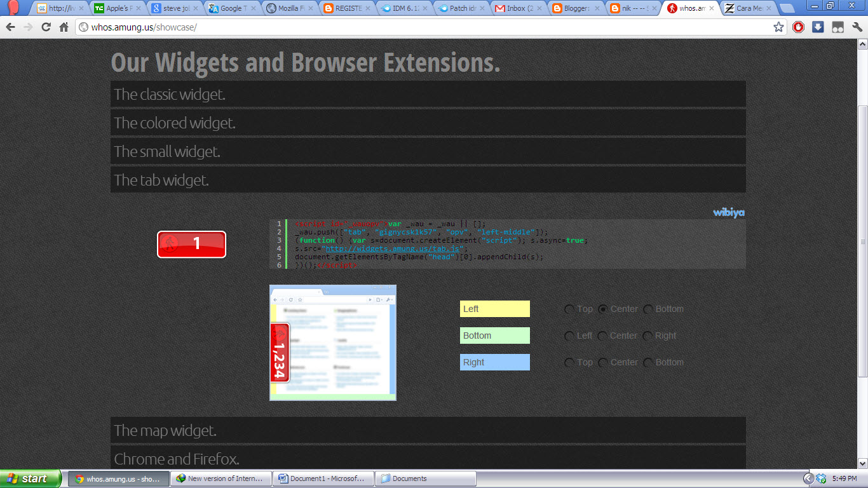Select Top radio in the Left row
The width and height of the screenshot is (868, 488).
(x=569, y=309)
